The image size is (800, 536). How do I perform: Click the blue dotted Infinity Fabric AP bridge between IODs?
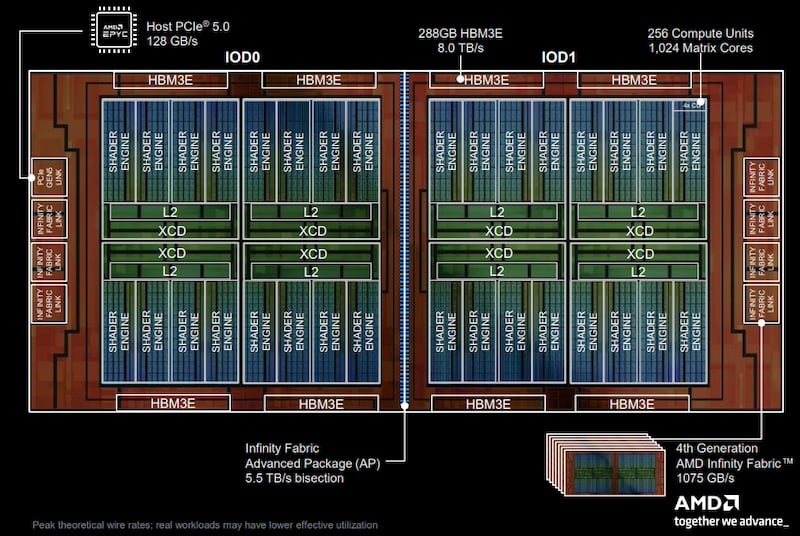pyautogui.click(x=405, y=240)
